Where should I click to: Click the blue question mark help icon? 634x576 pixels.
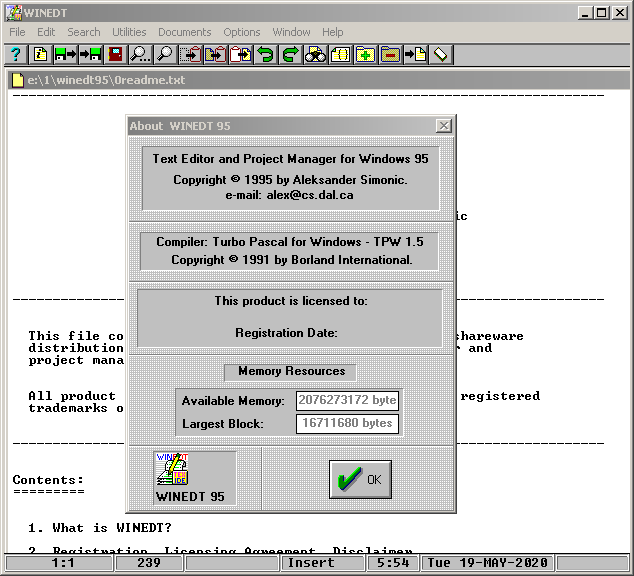pyautogui.click(x=16, y=54)
